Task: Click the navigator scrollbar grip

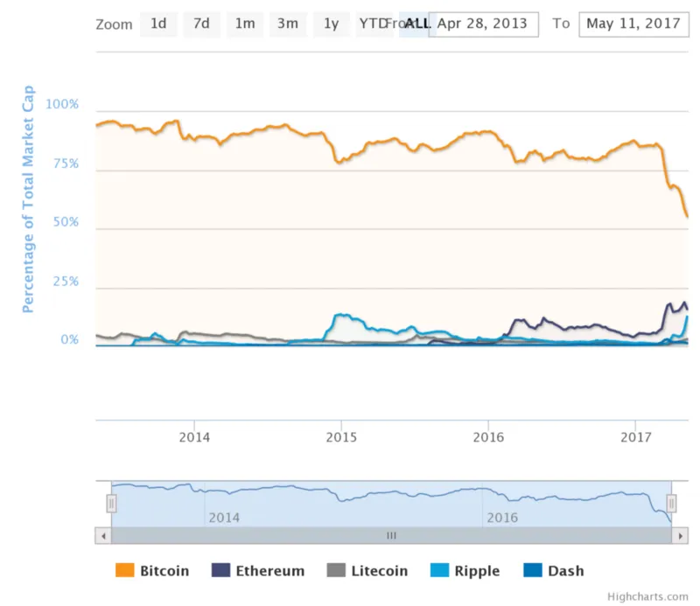Action: coord(391,536)
